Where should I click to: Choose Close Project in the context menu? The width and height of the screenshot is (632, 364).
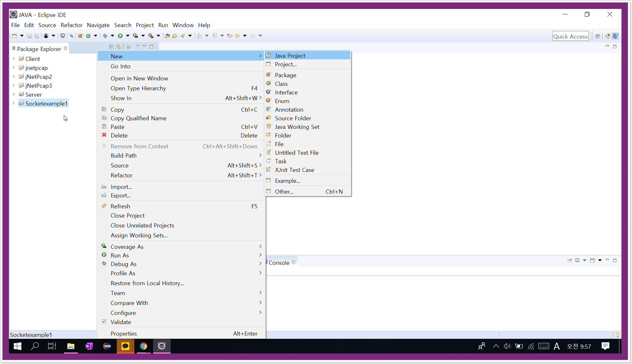181,215
